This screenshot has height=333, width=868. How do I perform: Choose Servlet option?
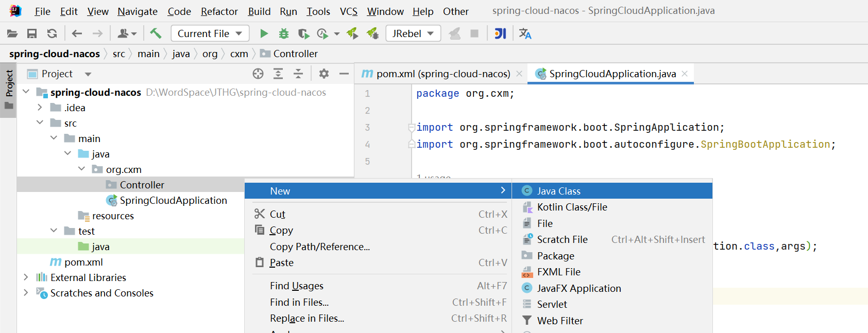[x=612, y=304]
